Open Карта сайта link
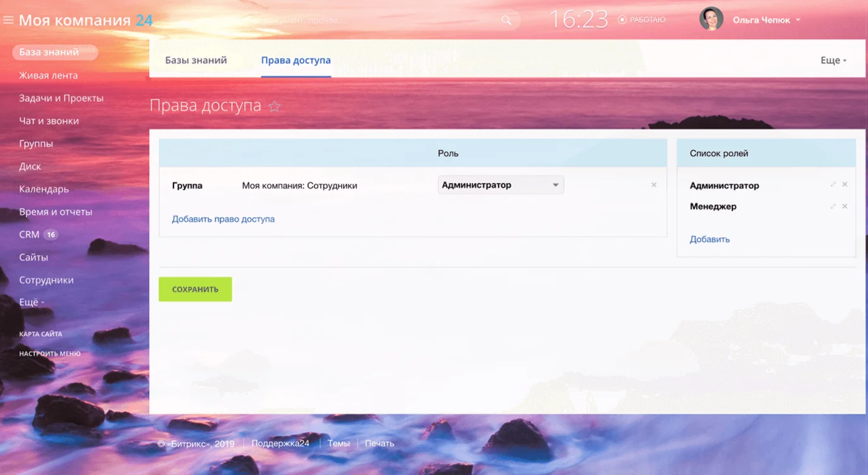 point(41,334)
